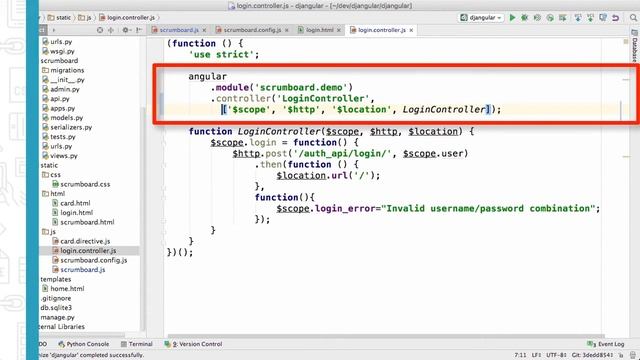This screenshot has width=640, height=360.
Task: Open db.sqlite3 in project tree
Action: pos(56,308)
